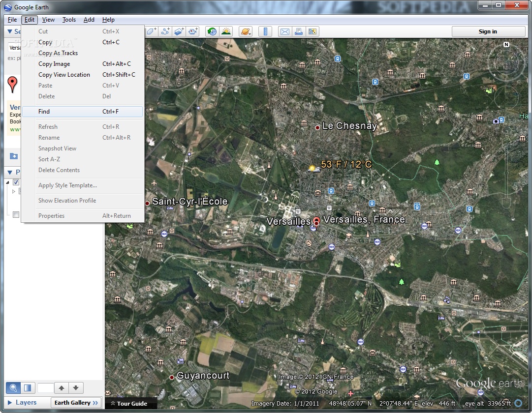532x413 pixels.
Task: Open the Earth Gallery button
Action: pyautogui.click(x=76, y=403)
